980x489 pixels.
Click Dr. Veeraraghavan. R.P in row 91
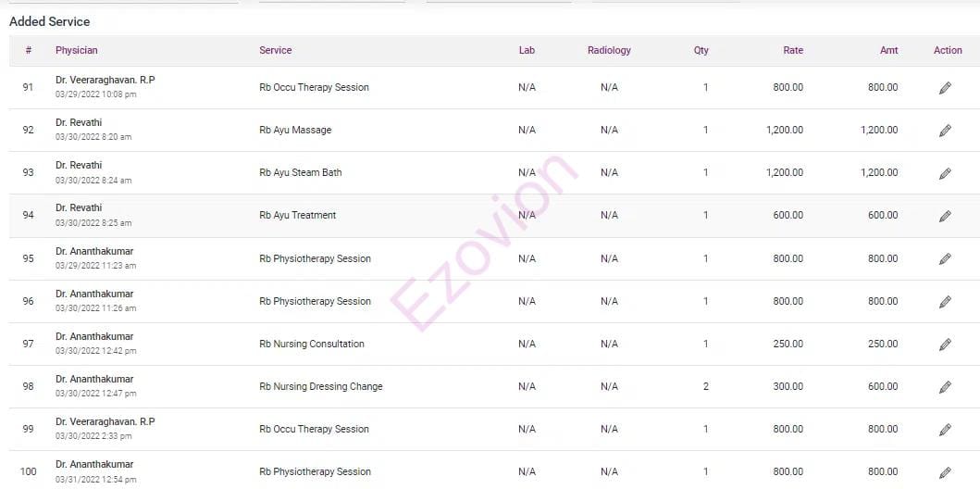105,80
